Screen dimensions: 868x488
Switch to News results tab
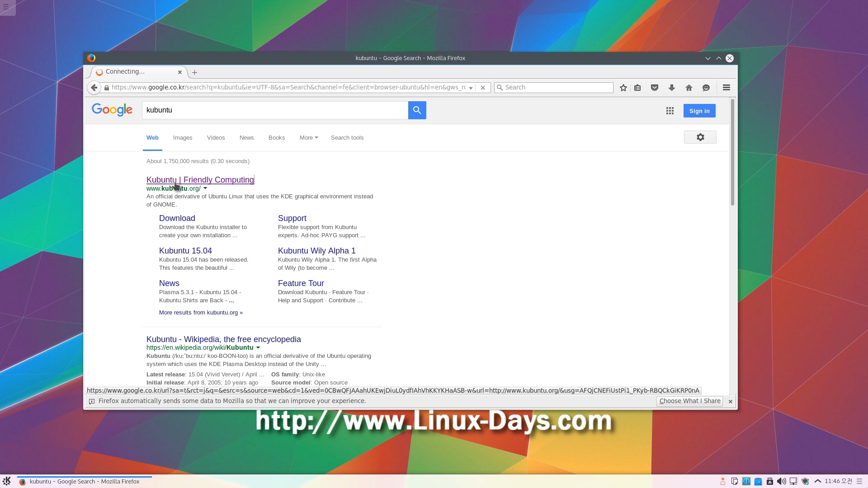[x=246, y=138]
